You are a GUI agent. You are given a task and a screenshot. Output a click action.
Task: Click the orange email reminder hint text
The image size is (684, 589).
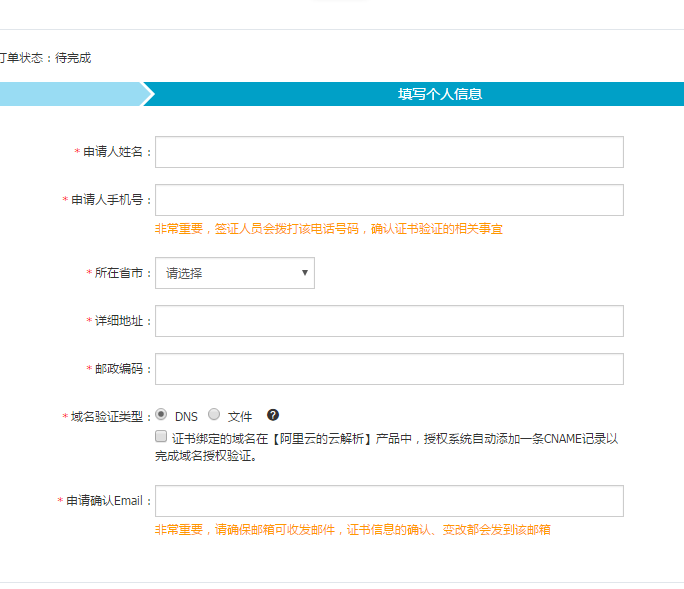[x=352, y=530]
